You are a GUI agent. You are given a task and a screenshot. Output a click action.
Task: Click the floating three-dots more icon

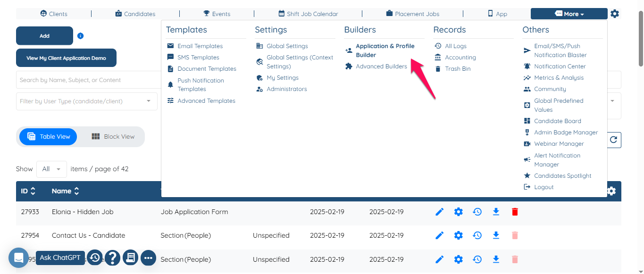tap(148, 257)
